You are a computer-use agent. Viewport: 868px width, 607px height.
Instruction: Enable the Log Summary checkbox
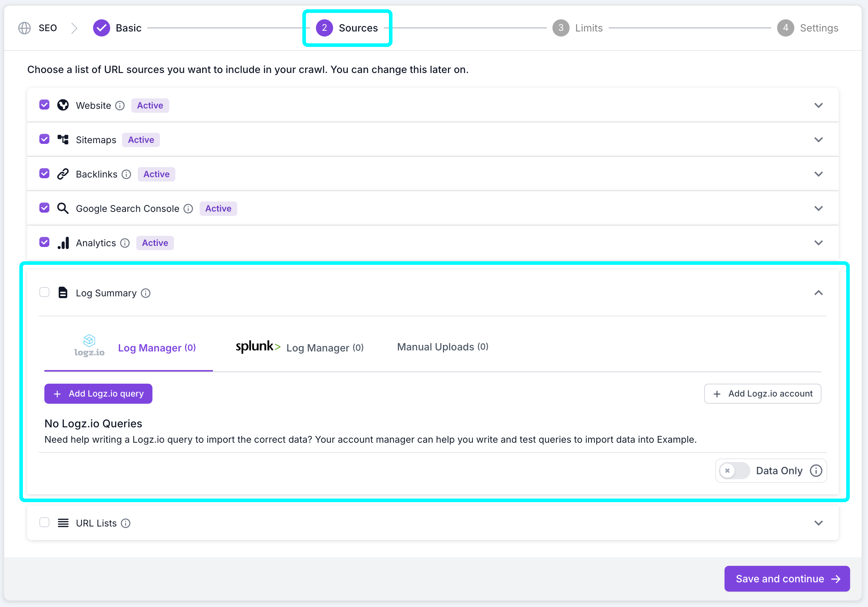coord(44,292)
